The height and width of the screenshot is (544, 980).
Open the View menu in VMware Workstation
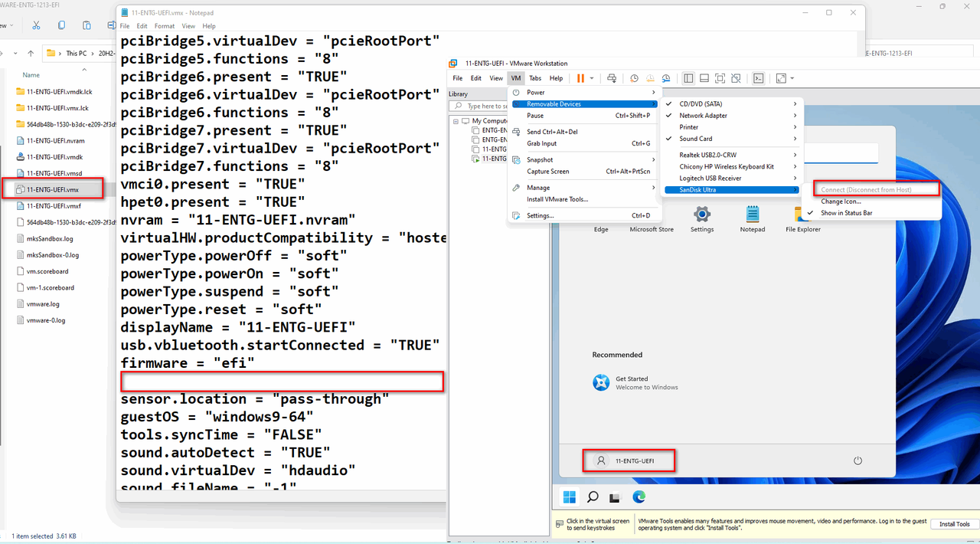point(496,78)
